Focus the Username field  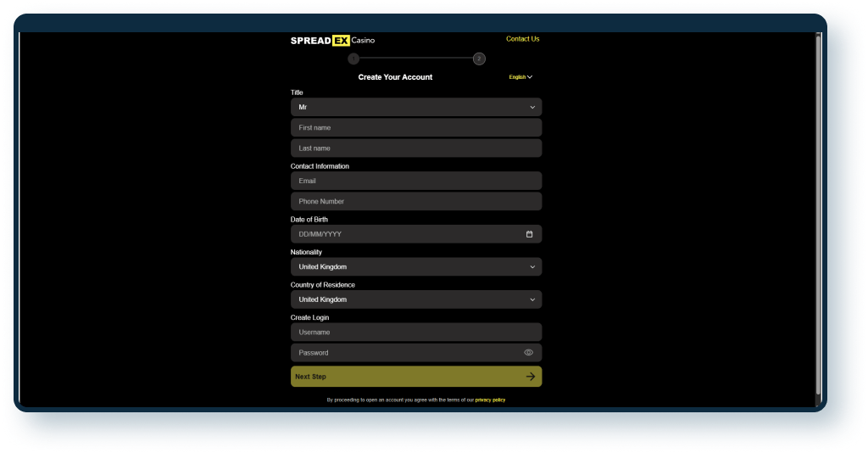click(416, 333)
